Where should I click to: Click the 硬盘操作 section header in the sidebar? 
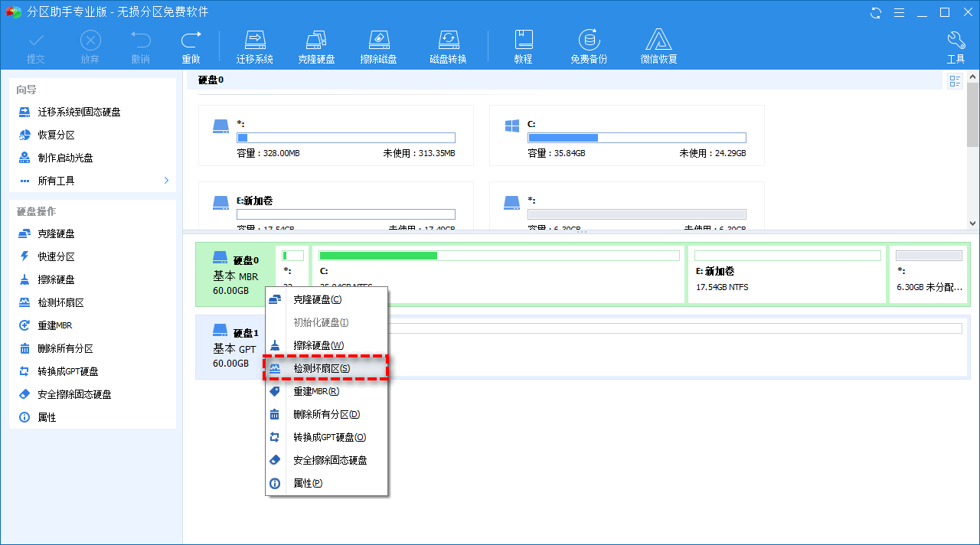[36, 211]
